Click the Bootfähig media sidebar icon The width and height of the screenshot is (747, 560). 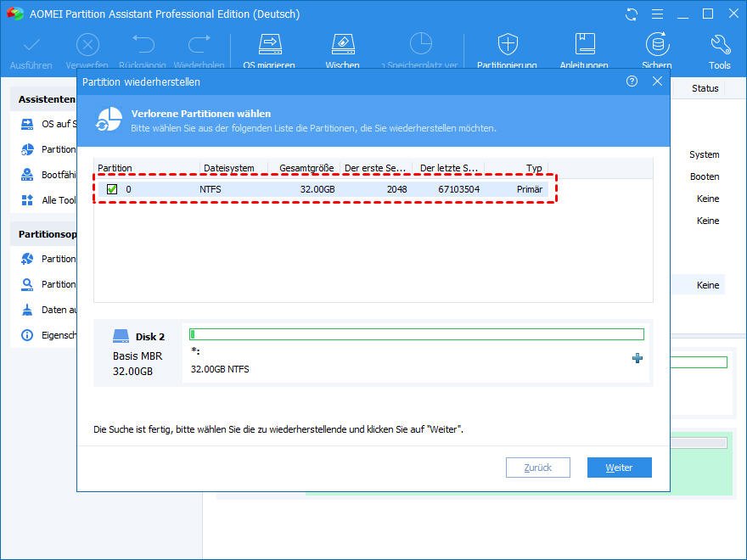point(27,175)
